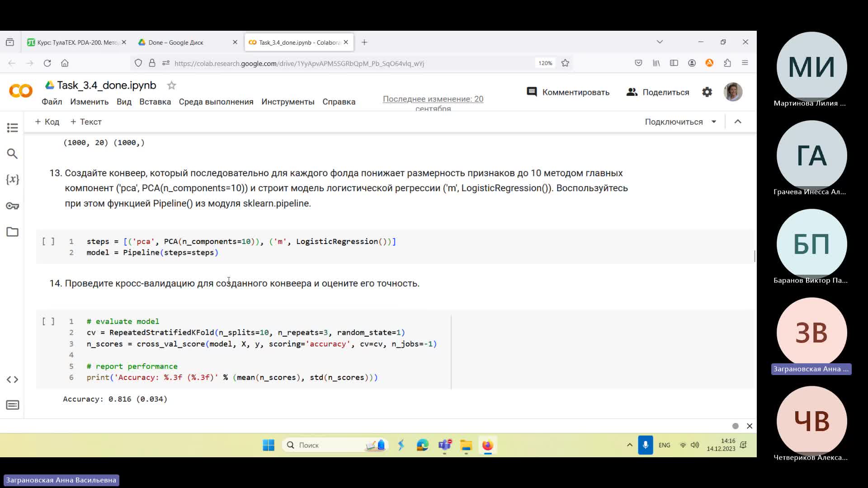868x488 pixels.
Task: Open the Google account avatar
Action: pyautogui.click(x=733, y=92)
